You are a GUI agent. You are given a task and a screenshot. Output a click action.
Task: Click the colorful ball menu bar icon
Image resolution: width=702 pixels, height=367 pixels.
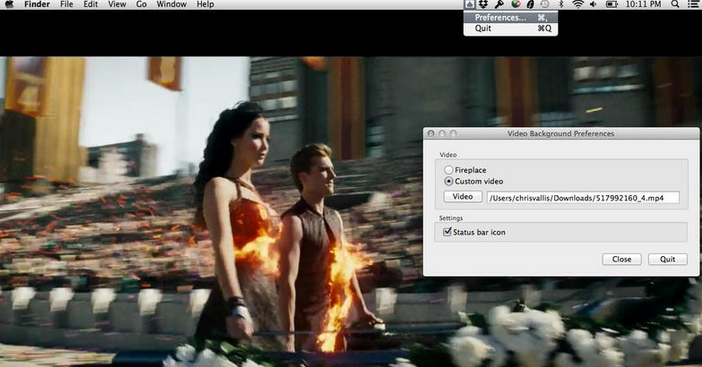coord(516,4)
